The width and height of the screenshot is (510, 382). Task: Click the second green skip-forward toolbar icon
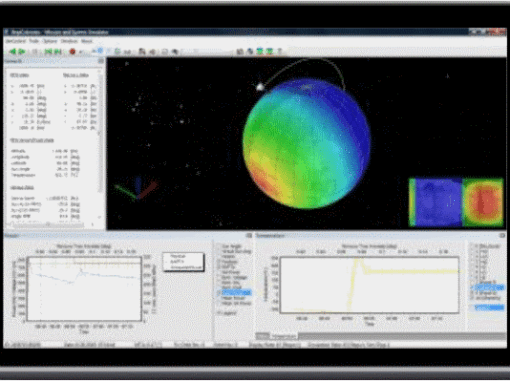[58, 51]
